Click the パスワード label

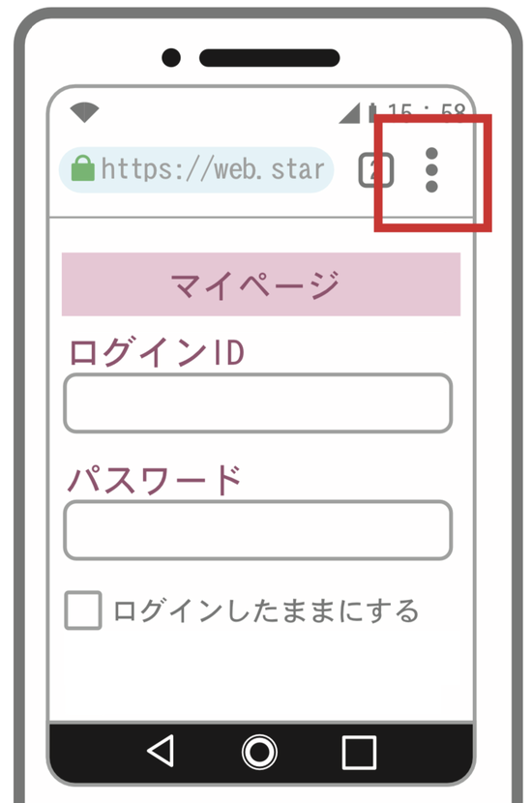point(155,480)
